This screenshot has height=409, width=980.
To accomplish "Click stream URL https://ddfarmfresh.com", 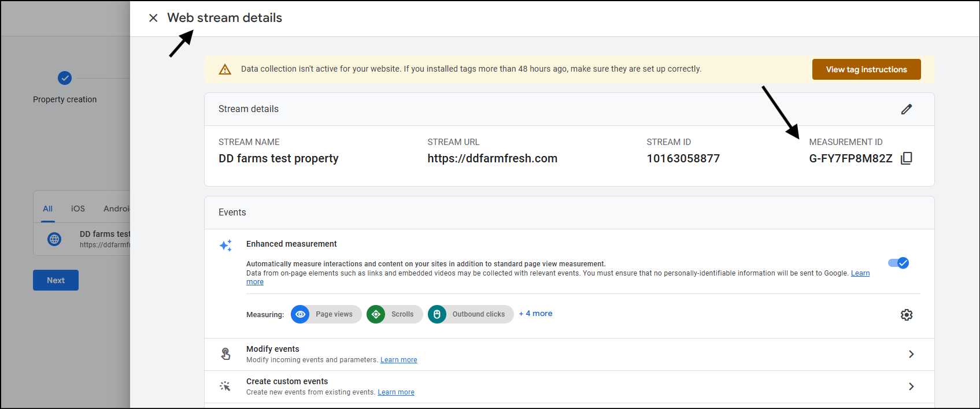I will tap(493, 158).
